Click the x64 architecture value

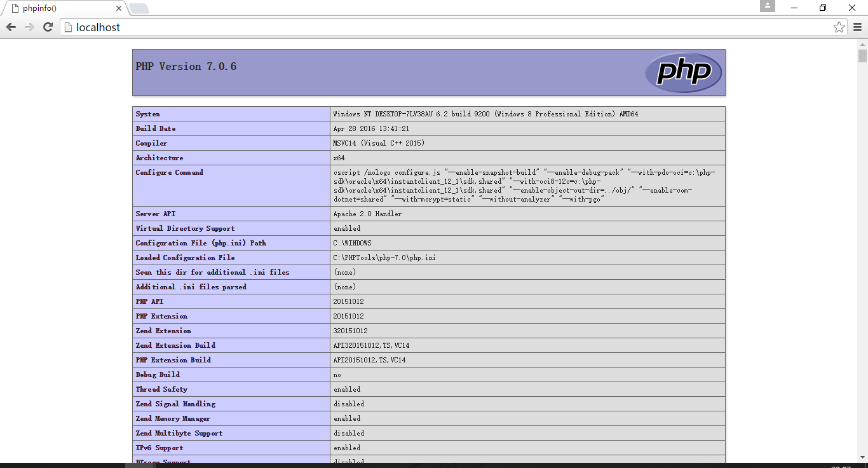click(339, 158)
